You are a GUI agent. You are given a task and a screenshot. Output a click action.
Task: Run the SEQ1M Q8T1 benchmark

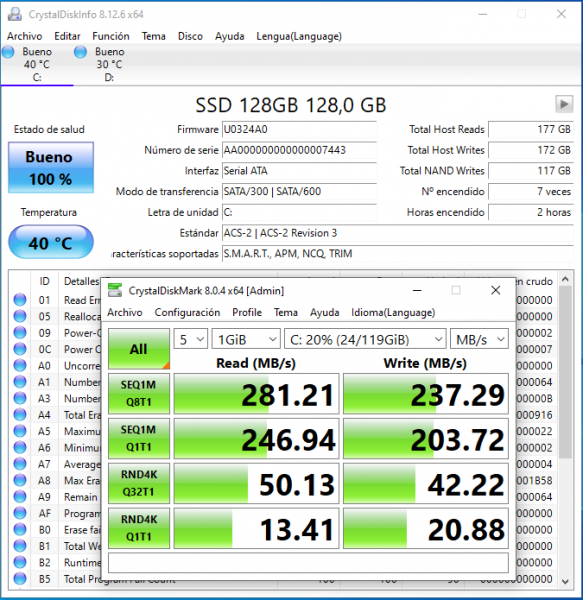(x=139, y=394)
